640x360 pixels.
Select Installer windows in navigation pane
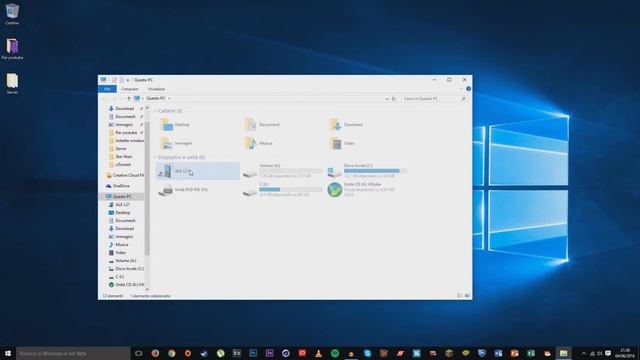[x=126, y=140]
